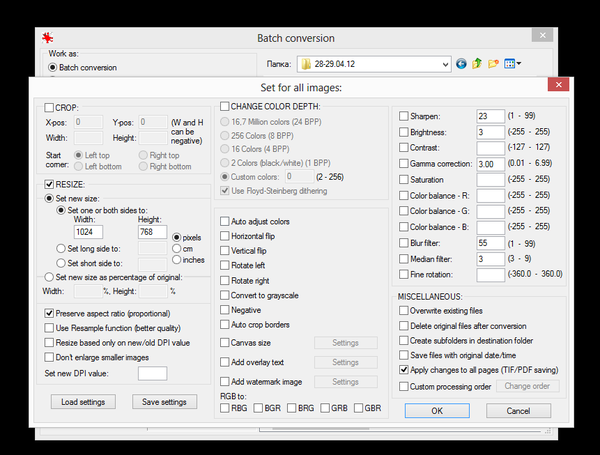Enable Resize based only on DPI value
Image resolution: width=600 pixels, height=455 pixels.
tap(49, 342)
